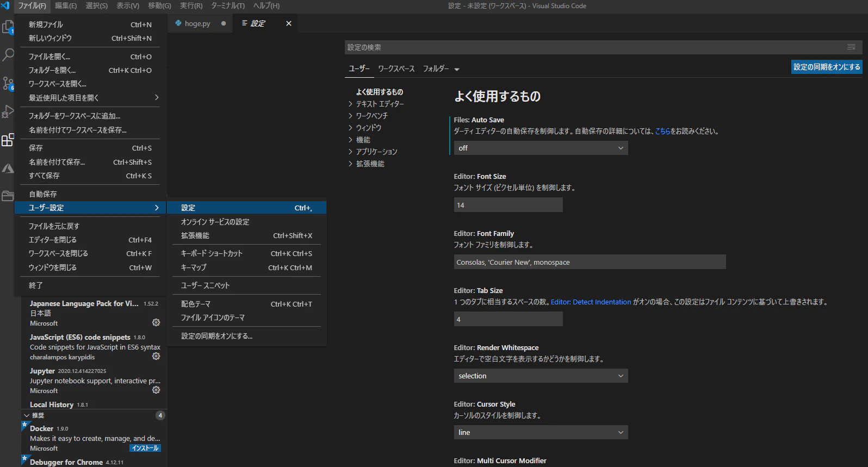Click the filter icon in the settings search bar

pos(851,47)
